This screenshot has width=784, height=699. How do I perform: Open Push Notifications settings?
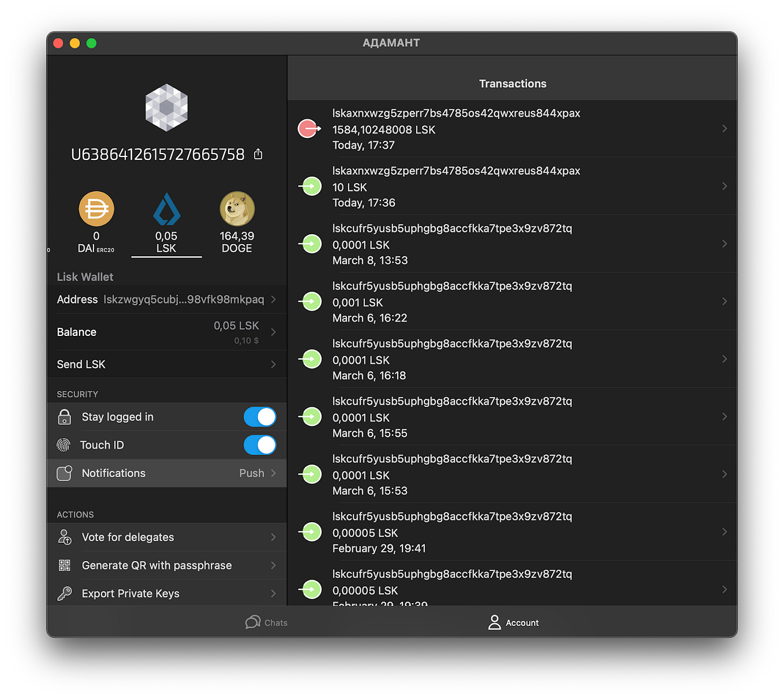[167, 473]
